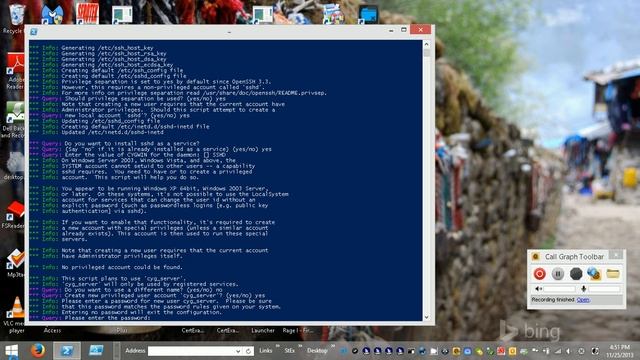This screenshot has height=360, width=640.
Task: Click the globe share icon in Call Graph Toolbar
Action: (x=594, y=273)
